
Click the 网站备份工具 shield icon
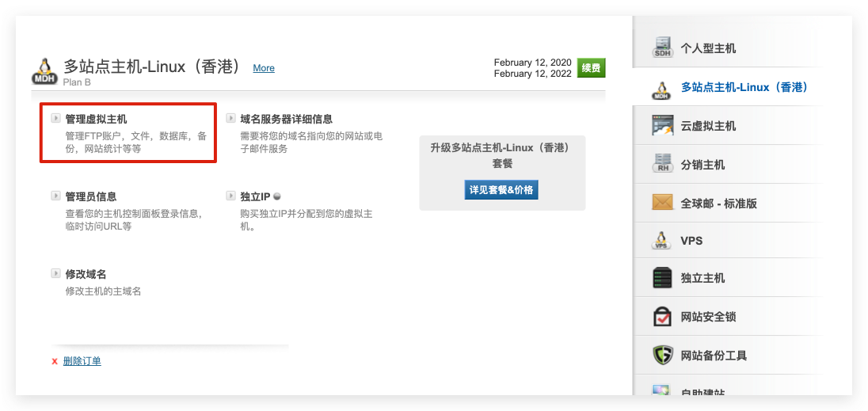pyautogui.click(x=662, y=355)
